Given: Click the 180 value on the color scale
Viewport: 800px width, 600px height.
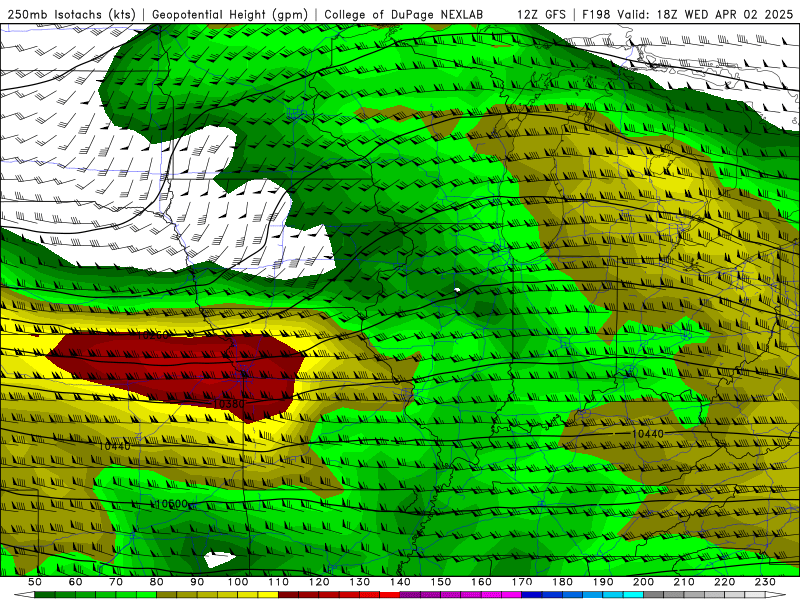Looking at the screenshot, I should click(x=563, y=582).
